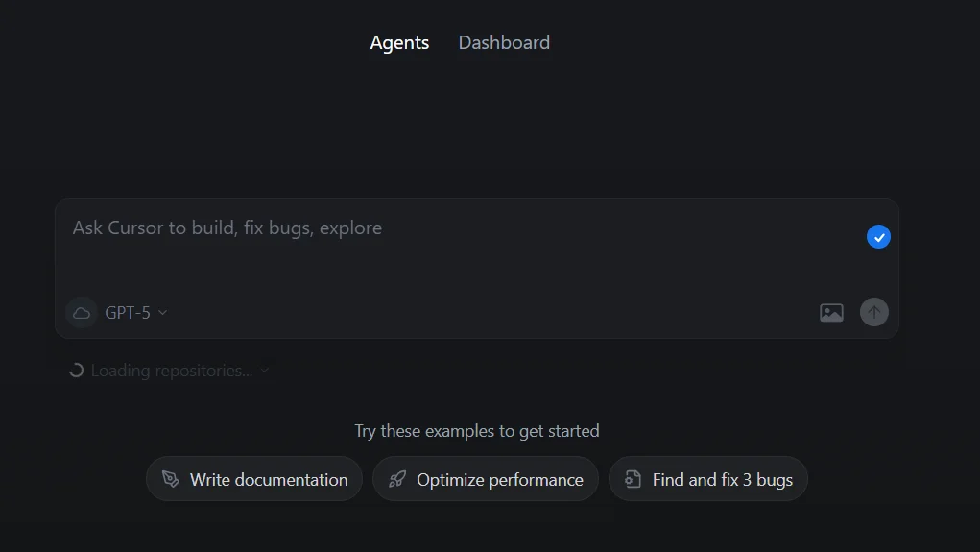Click the loading spinner beside Loading repositories
The height and width of the screenshot is (552, 980).
(x=76, y=371)
